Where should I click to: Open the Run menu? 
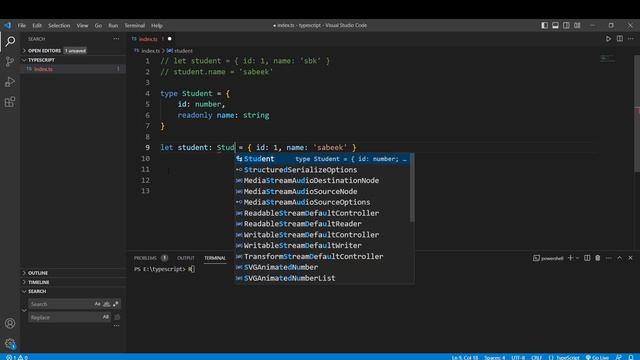coord(113,25)
